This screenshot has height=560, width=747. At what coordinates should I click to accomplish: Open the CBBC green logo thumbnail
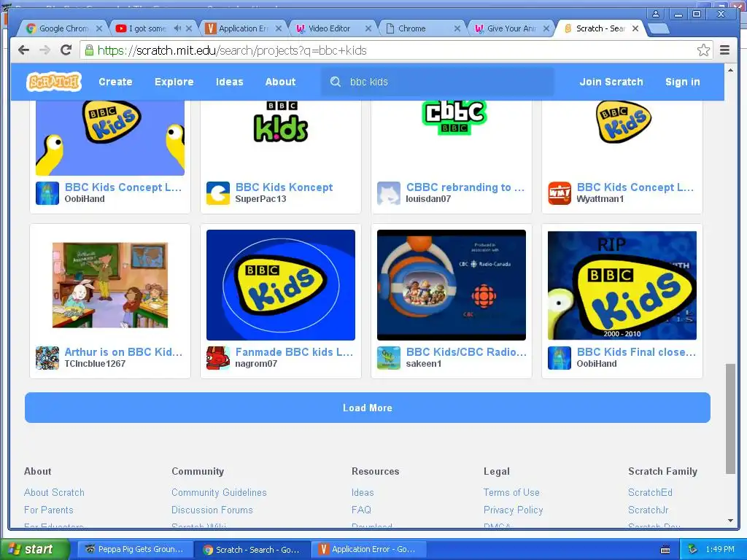pyautogui.click(x=454, y=117)
